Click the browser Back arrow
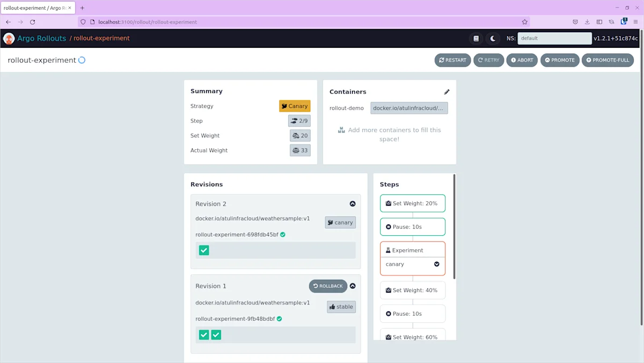644x363 pixels. point(8,22)
